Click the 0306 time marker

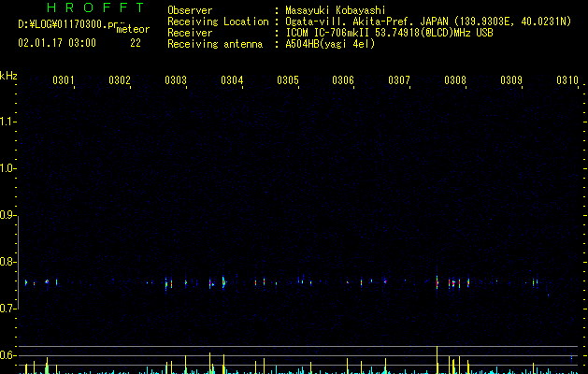point(343,79)
